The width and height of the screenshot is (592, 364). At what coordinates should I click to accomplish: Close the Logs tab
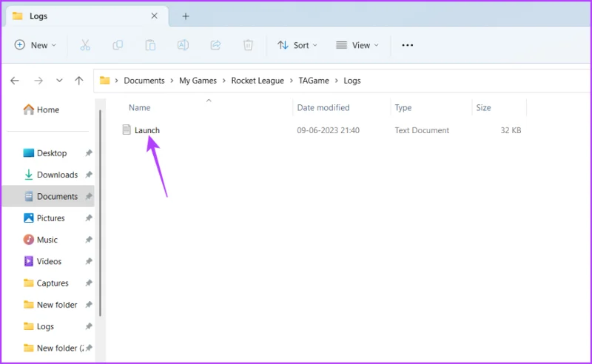(x=154, y=16)
